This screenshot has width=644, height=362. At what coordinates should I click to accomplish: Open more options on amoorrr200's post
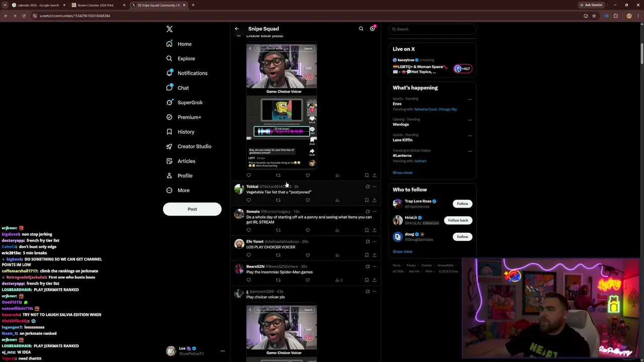pyautogui.click(x=374, y=292)
